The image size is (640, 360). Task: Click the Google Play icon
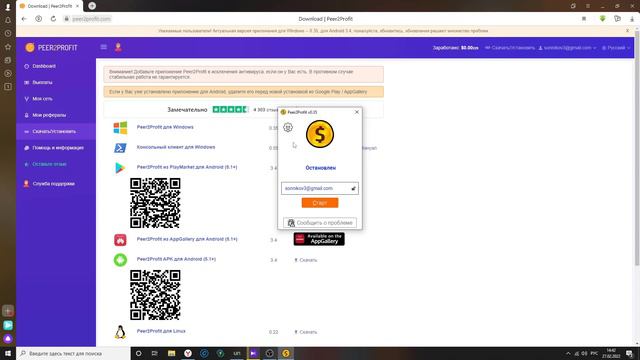[x=120, y=168]
